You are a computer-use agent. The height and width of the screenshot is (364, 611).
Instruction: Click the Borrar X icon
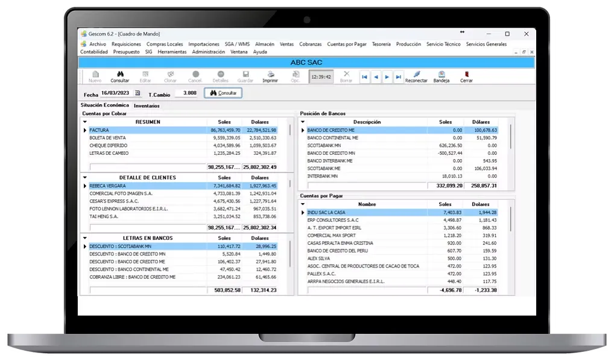[x=346, y=74]
